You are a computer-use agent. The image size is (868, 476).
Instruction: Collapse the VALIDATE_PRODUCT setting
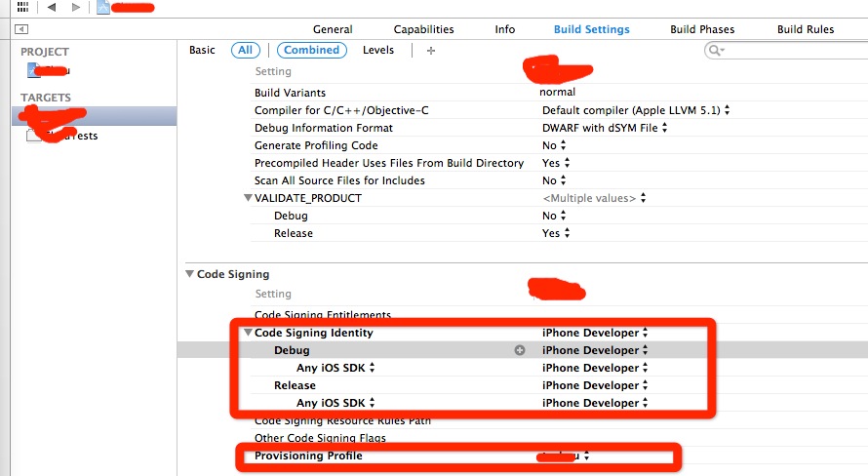[x=248, y=198]
